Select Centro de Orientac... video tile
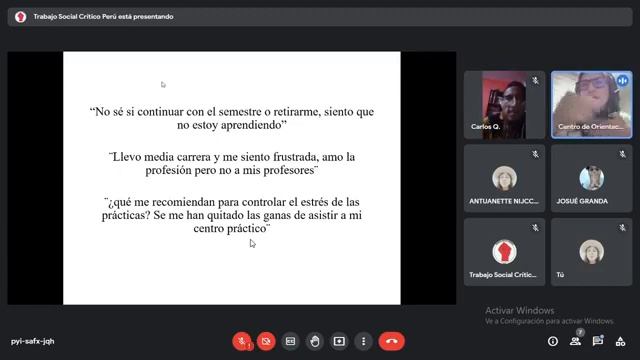 (591, 105)
